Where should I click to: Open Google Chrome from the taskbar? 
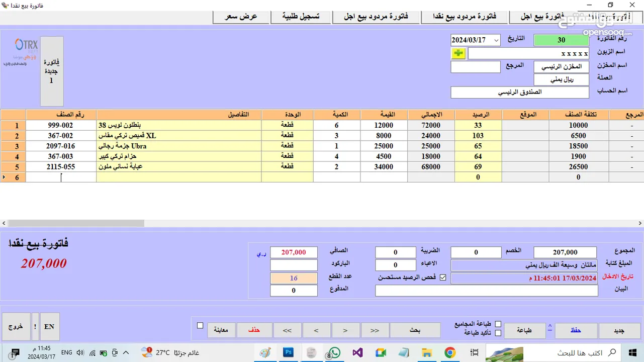point(450,352)
